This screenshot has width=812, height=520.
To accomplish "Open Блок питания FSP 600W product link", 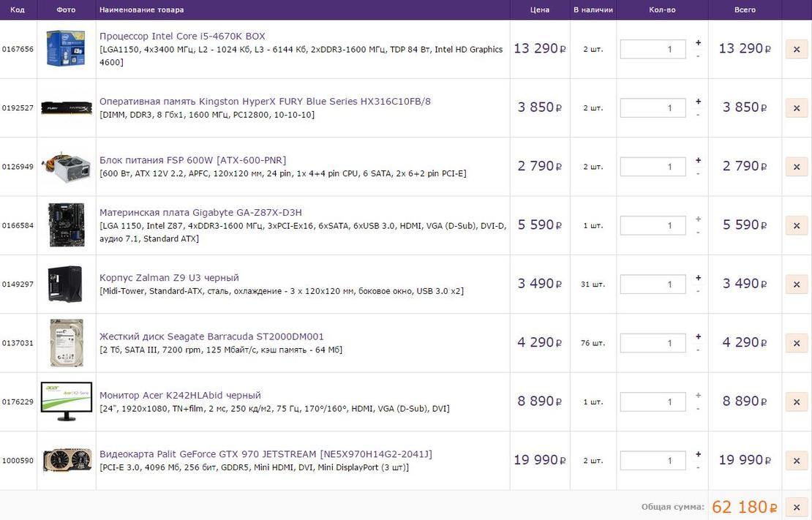I will click(192, 160).
